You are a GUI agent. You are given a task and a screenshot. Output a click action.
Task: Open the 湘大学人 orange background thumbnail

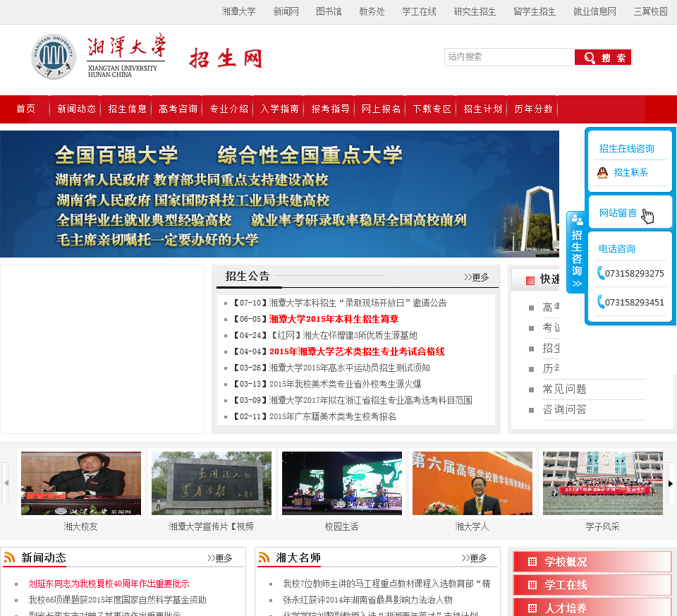point(472,483)
